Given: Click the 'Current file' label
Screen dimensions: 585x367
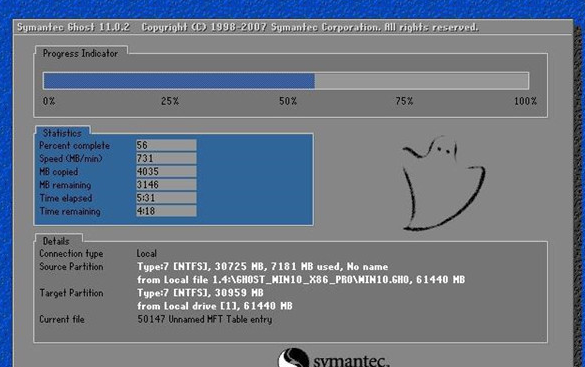Looking at the screenshot, I should [x=62, y=319].
